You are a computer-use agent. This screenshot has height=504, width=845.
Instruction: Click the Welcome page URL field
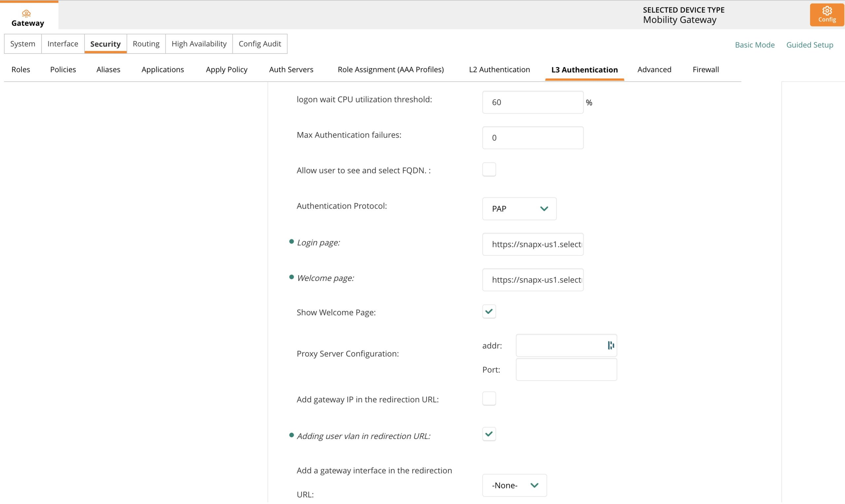pyautogui.click(x=532, y=280)
